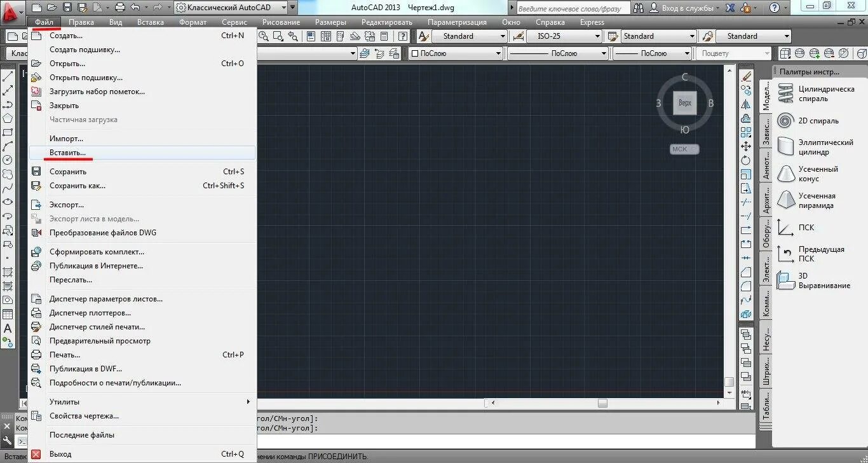Choose Сохранить как... in the File menu

[x=142, y=186]
